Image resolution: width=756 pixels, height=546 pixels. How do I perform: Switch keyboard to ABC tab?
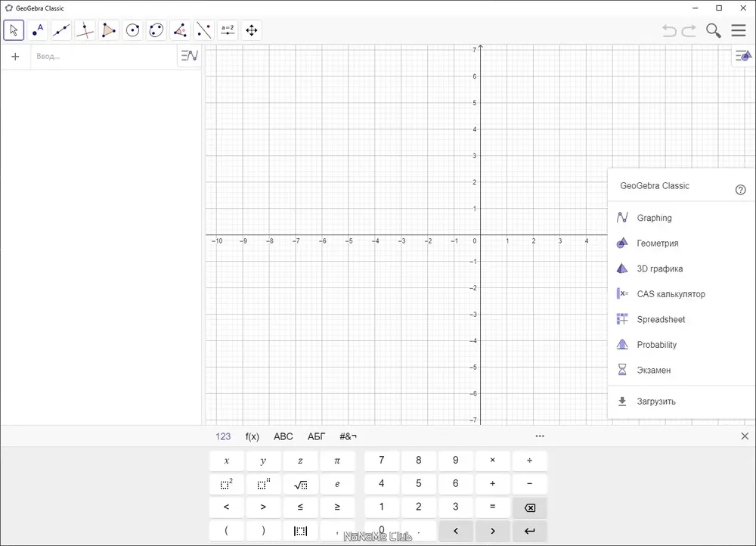pyautogui.click(x=283, y=436)
